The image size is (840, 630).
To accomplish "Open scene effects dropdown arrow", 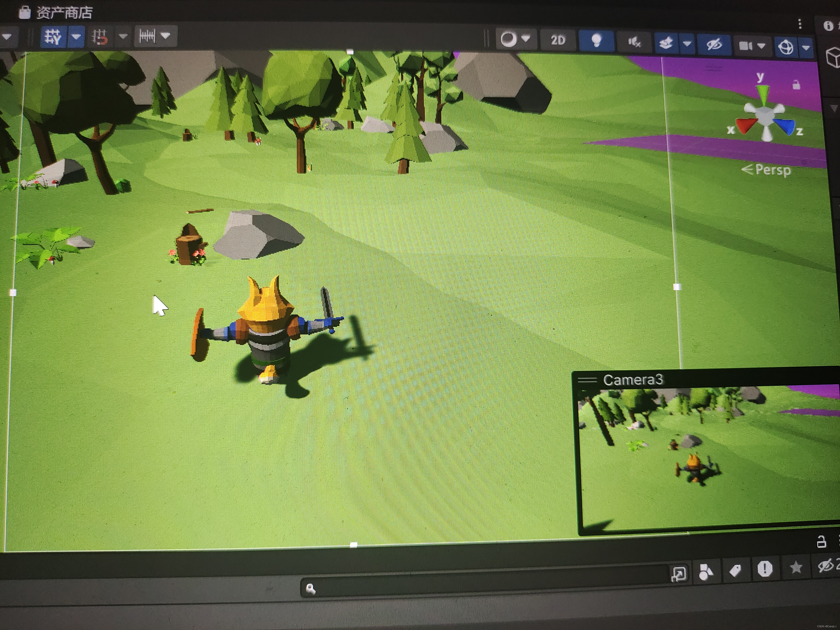I will [687, 44].
